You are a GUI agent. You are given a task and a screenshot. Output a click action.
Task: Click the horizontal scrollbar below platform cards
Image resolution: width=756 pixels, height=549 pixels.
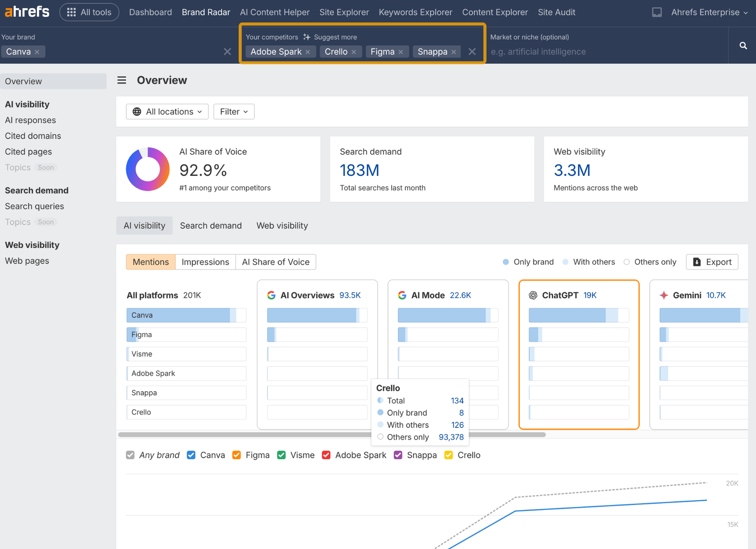pos(332,435)
